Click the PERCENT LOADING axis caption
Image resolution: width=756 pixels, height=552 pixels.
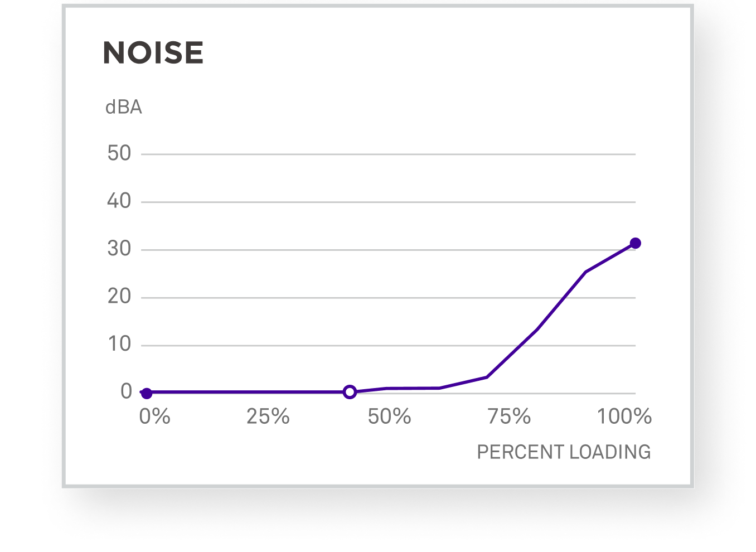click(564, 452)
